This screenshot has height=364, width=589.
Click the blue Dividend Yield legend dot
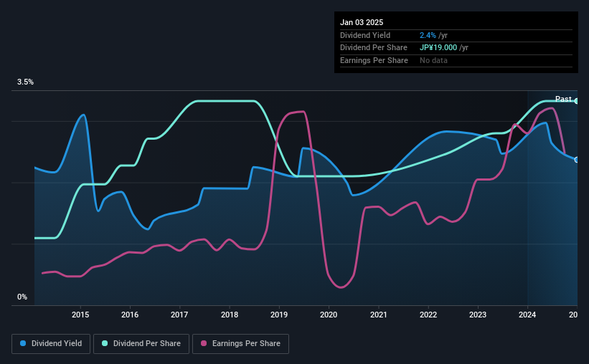click(x=23, y=343)
